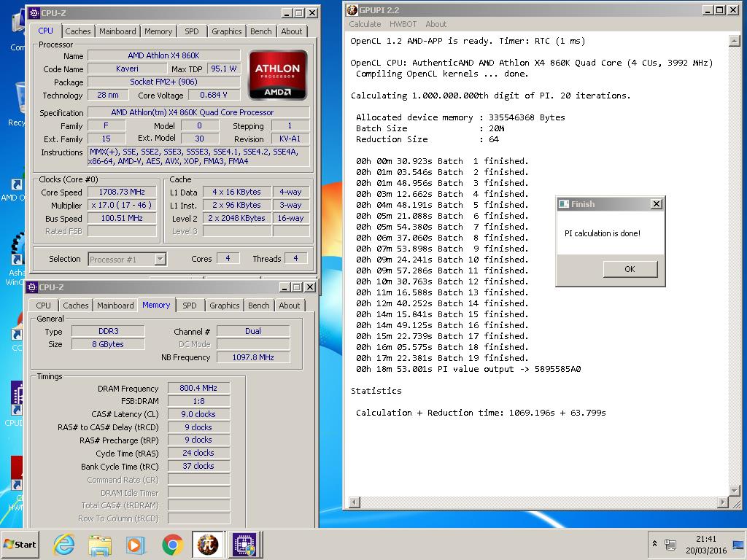This screenshot has height=560, width=747.
Task: Switch to Graphics tab in bottom CPU-Z
Action: click(225, 306)
